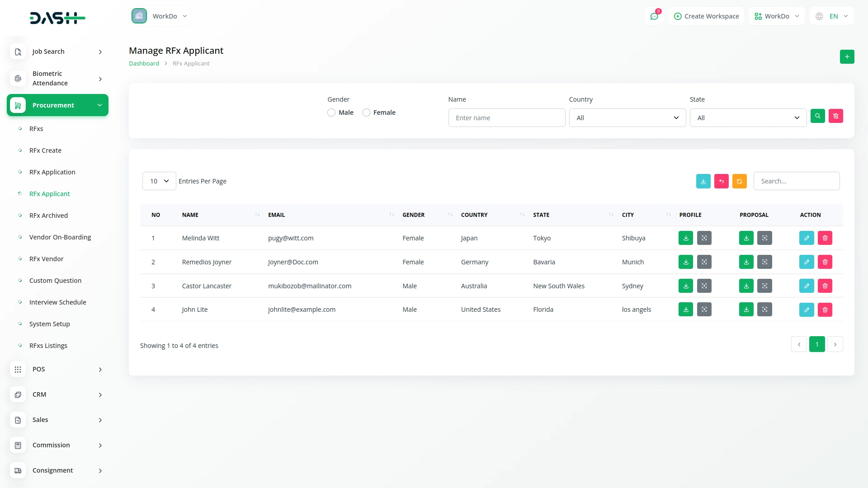Delete John Lite's applicant row
Screen dimensions: 868x488
[x=825, y=310]
